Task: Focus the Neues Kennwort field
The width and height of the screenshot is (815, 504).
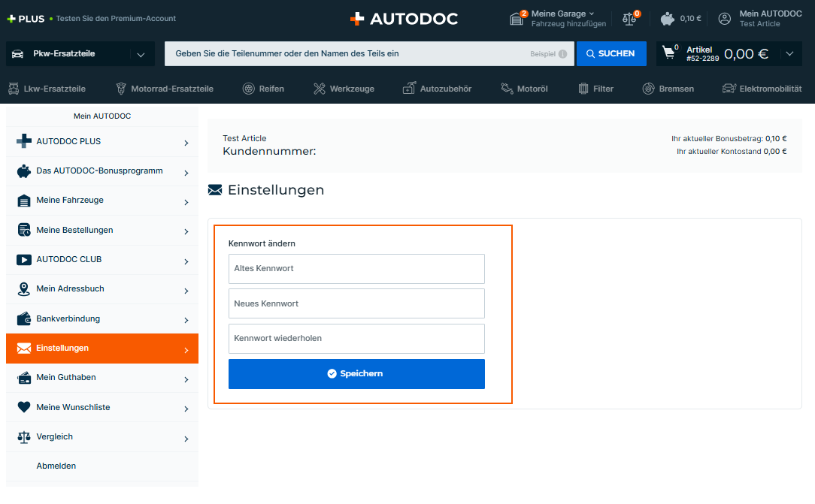Action: 356,303
